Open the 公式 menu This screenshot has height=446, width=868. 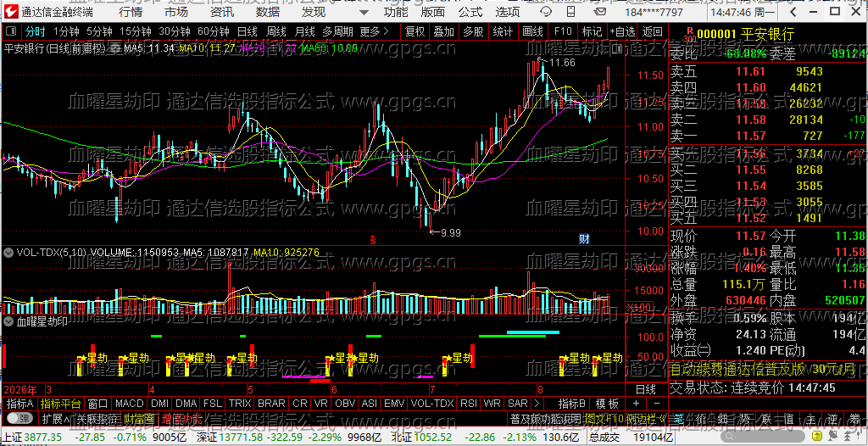[470, 12]
